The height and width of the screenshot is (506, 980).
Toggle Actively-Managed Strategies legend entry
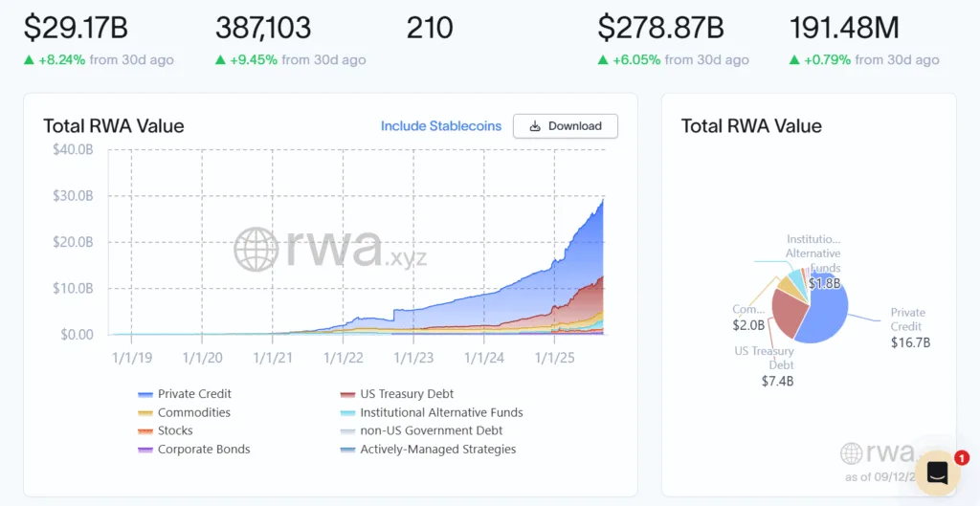coord(437,450)
